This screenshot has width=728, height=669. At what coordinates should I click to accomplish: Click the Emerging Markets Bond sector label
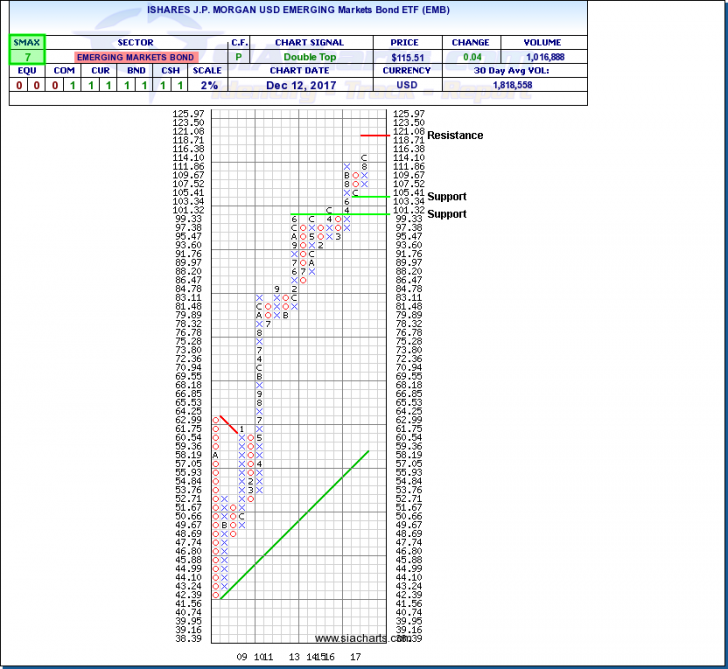(136, 58)
